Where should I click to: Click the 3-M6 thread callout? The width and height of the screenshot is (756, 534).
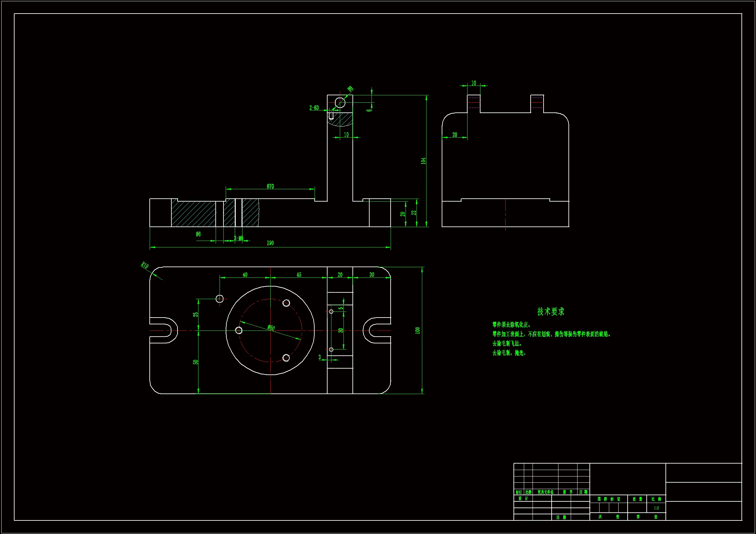tap(239, 238)
